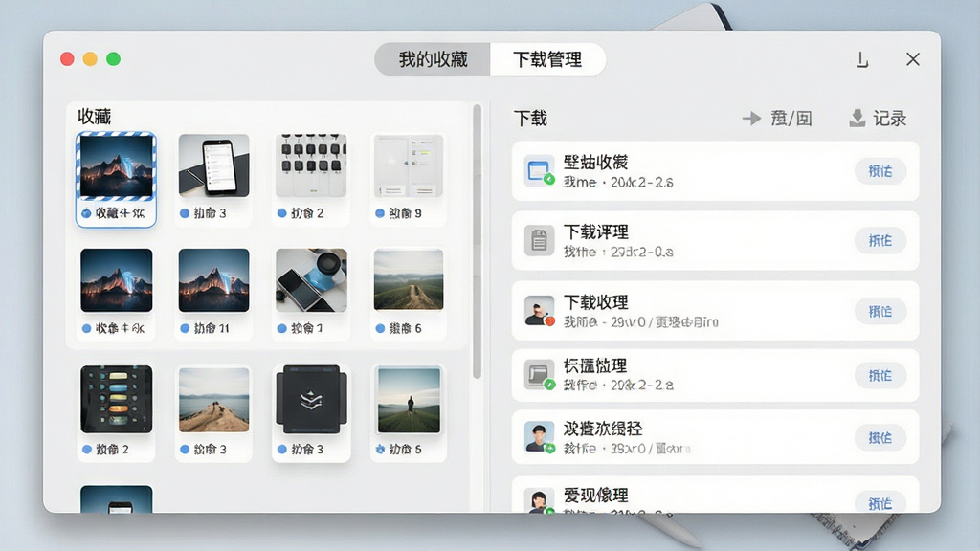This screenshot has height=551, width=980.
Task: Click the blue button in the 下载收理 row
Action: [880, 311]
